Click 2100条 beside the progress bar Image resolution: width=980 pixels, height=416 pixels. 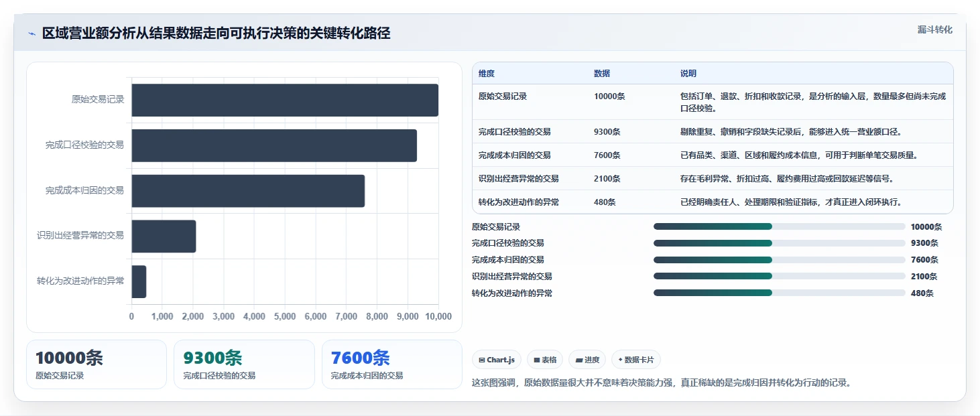tap(924, 277)
